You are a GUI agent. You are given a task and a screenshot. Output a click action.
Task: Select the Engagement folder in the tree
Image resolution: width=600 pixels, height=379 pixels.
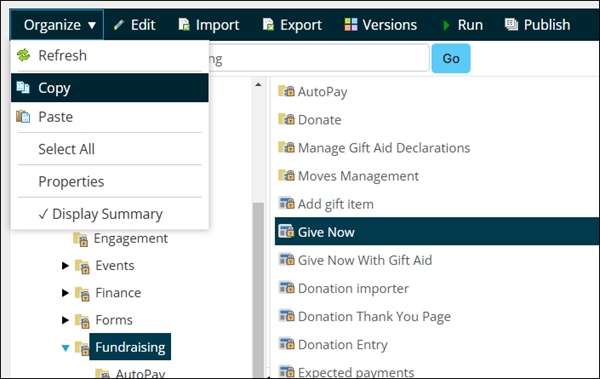[x=130, y=238]
